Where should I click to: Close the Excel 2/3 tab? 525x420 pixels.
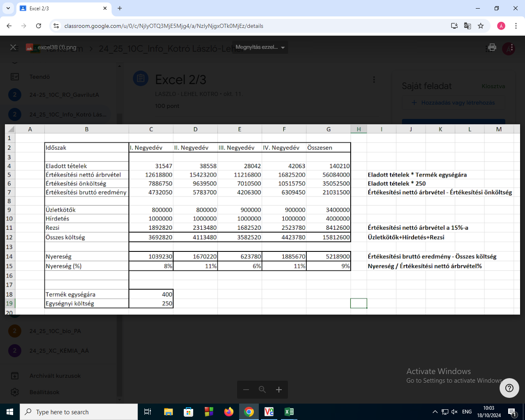coord(105,8)
